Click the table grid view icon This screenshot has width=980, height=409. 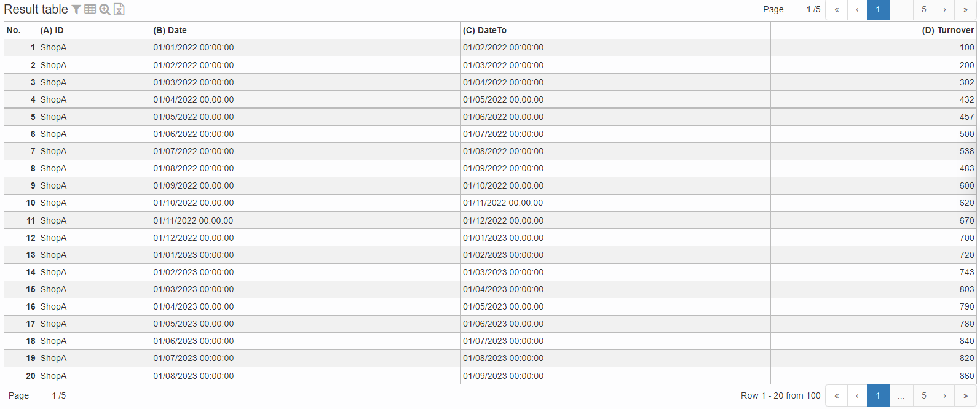pos(90,9)
